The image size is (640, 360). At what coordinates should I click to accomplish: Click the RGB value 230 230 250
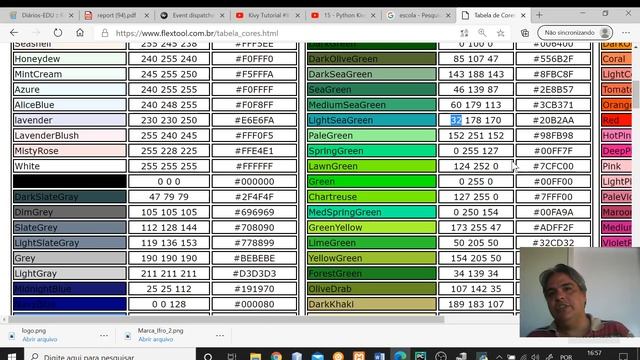pyautogui.click(x=169, y=120)
